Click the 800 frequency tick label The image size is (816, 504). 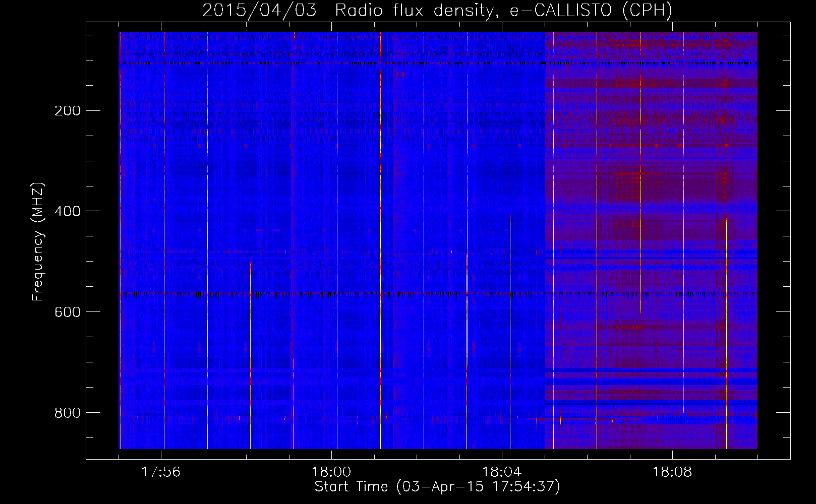click(x=67, y=413)
